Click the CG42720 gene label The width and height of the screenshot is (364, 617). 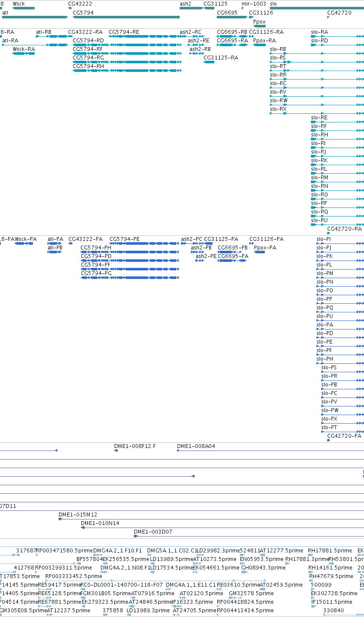click(339, 13)
